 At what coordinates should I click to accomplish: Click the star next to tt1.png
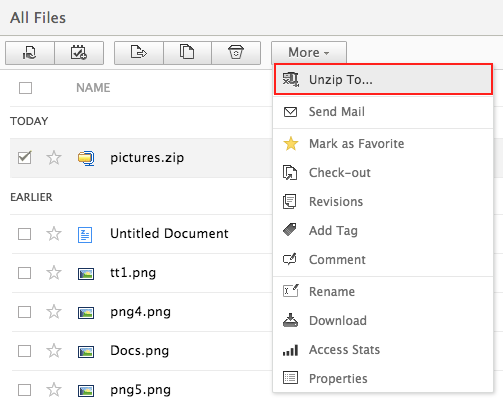click(x=54, y=273)
